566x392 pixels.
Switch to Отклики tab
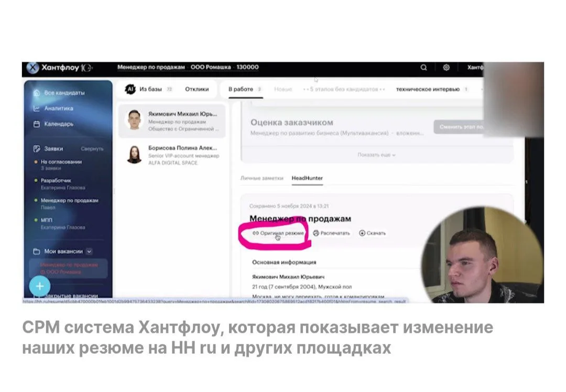(x=197, y=89)
